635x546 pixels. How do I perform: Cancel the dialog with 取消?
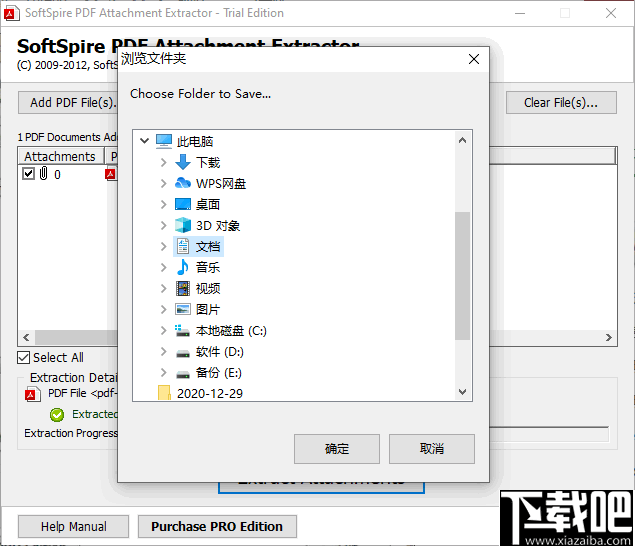432,449
